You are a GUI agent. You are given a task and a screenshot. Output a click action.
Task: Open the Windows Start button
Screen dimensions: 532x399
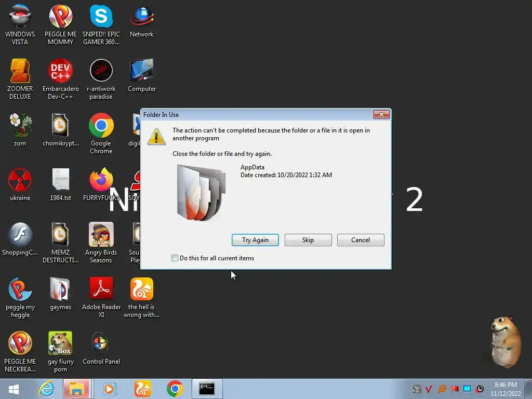tap(14, 389)
